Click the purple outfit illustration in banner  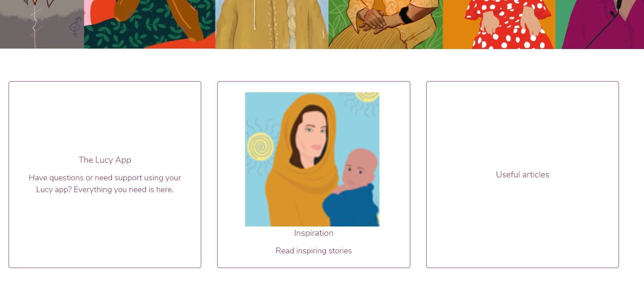coord(600,24)
